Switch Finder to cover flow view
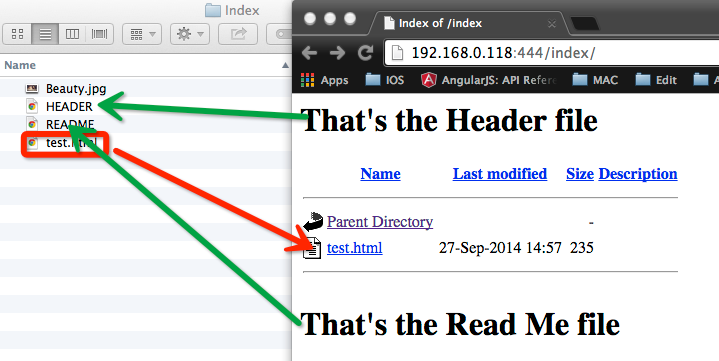Screen dimensions: 719x361 [100, 34]
